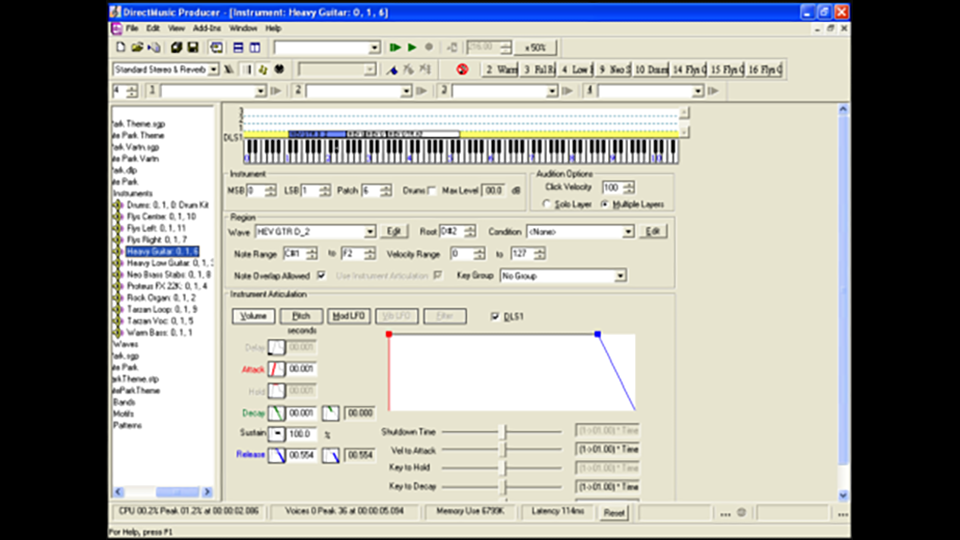
Task: Click the green Decay curve icon beside 00.001
Action: point(277,413)
